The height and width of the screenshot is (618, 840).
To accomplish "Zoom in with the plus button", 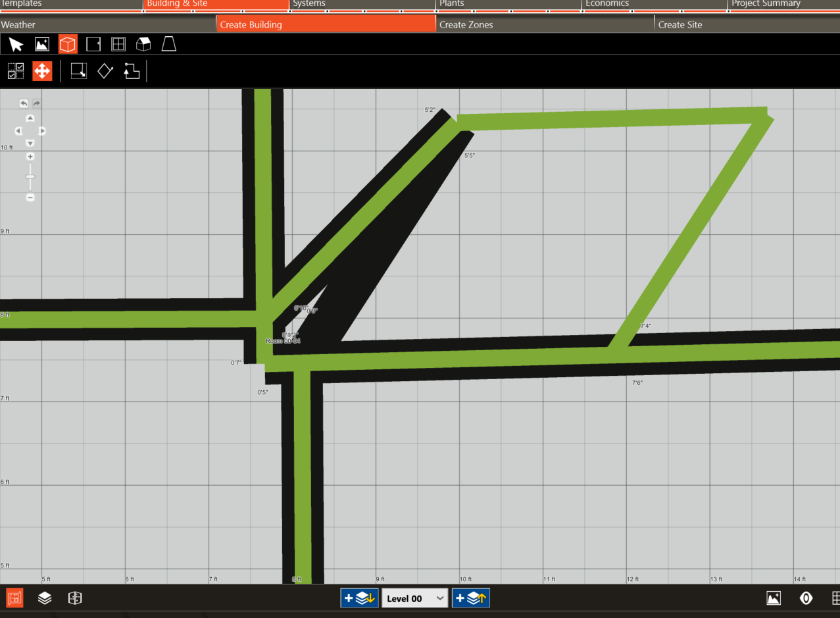I will point(30,157).
